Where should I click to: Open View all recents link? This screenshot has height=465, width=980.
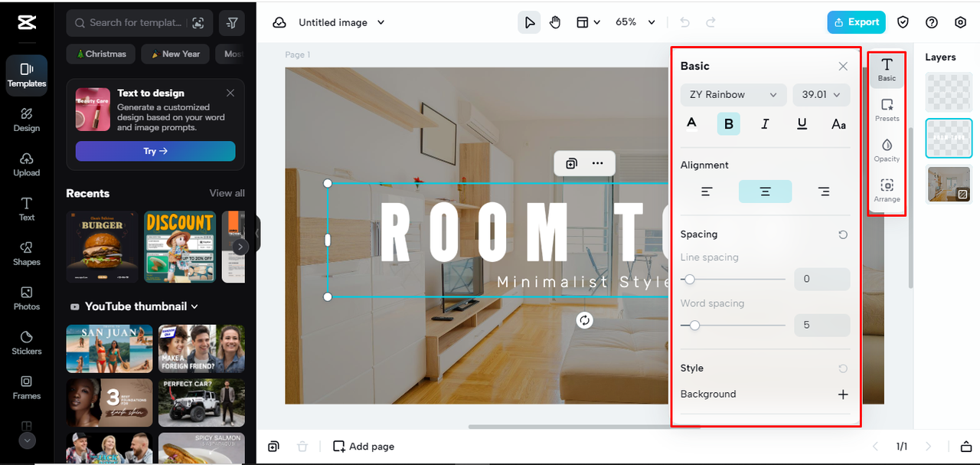pos(227,194)
